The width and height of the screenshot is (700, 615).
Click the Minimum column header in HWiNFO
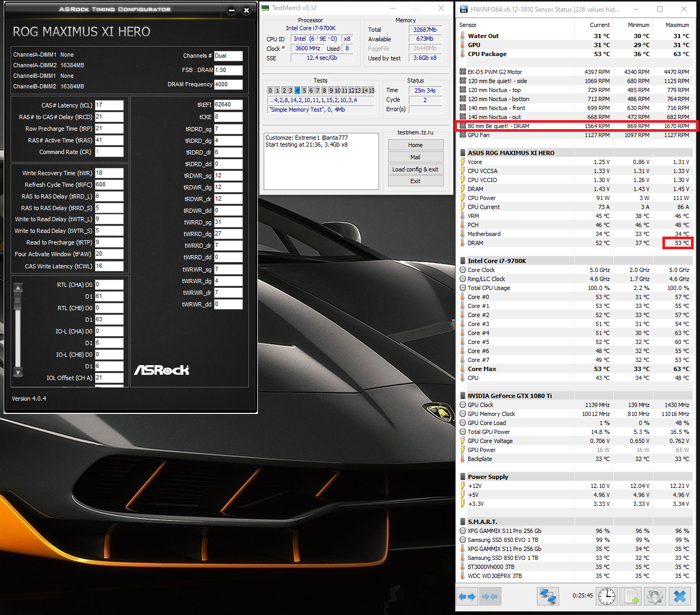coord(639,25)
